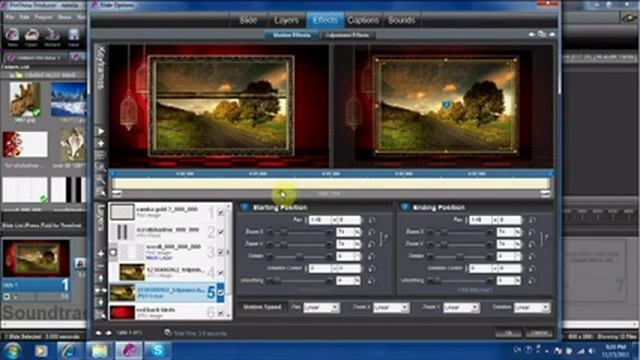Screen dimensions: 640x360
Task: Open the Pan motion speed dropdown
Action: [x=322, y=307]
